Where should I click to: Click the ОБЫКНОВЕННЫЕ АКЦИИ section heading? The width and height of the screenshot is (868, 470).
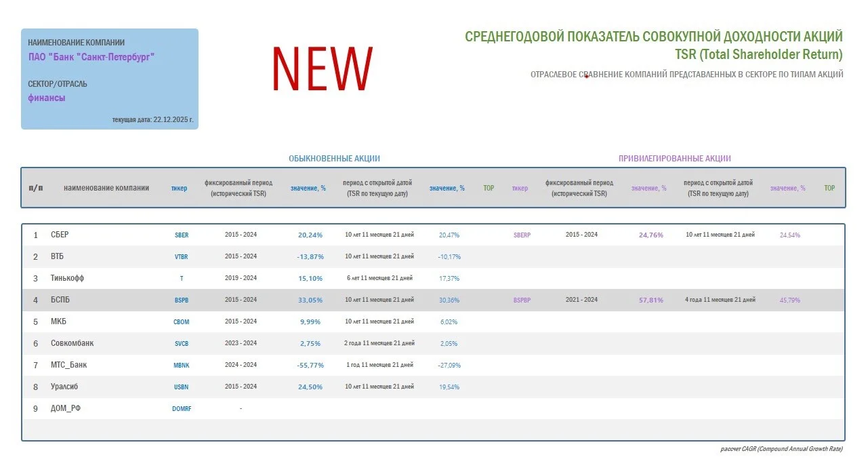tap(334, 159)
